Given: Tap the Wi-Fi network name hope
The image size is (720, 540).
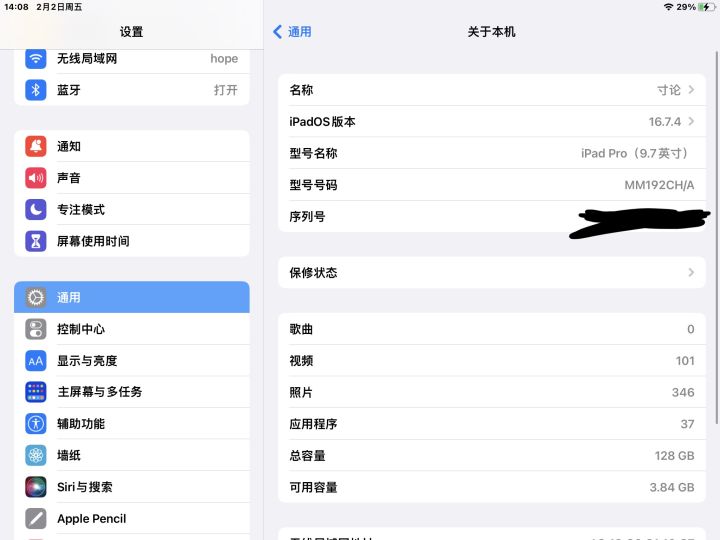Looking at the screenshot, I should click(x=224, y=59).
